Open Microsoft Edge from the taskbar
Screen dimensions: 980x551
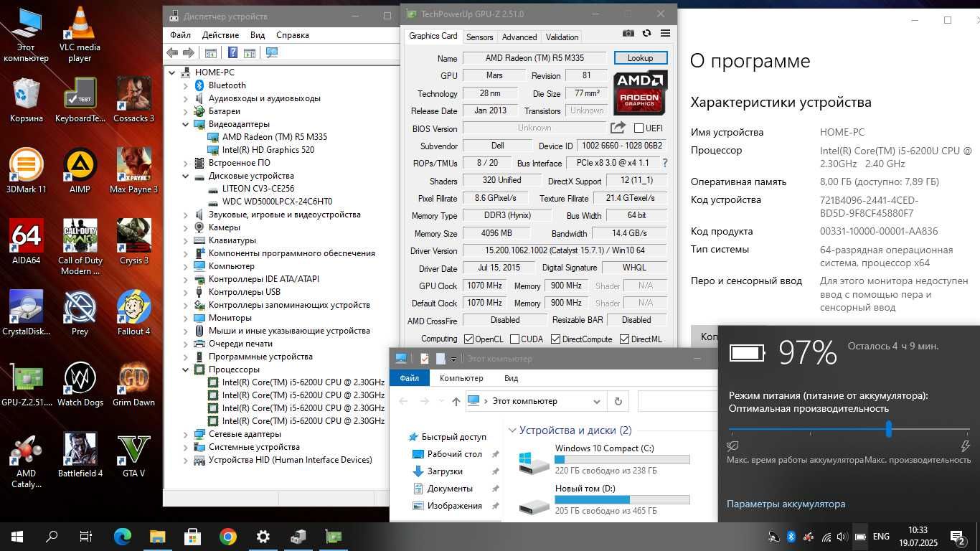(123, 537)
